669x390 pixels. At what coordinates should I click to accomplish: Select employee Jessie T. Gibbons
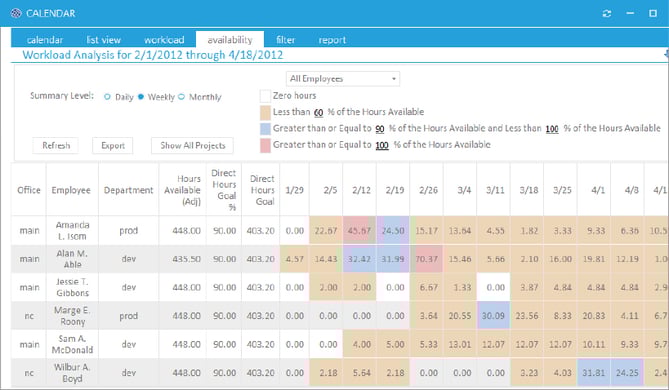72,287
